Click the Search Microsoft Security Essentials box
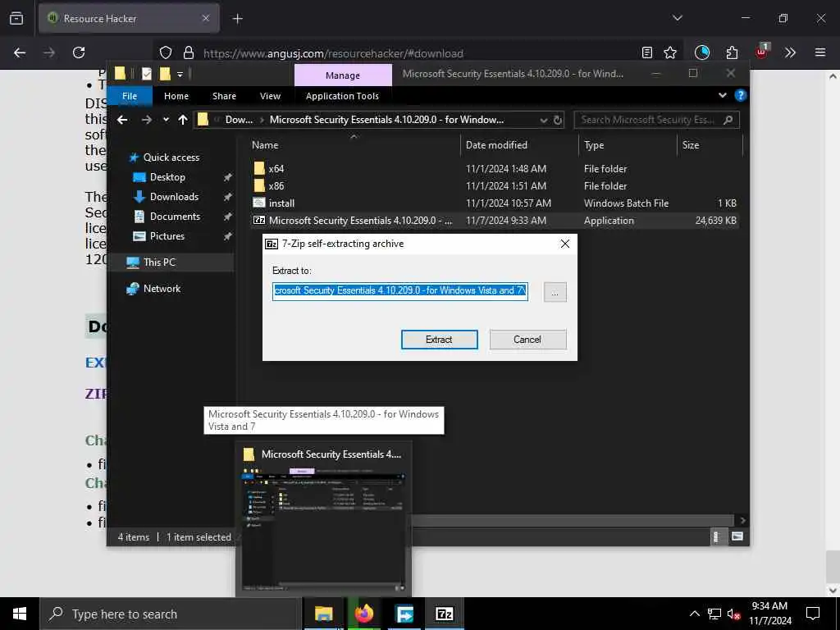Image resolution: width=840 pixels, height=630 pixels. point(656,120)
